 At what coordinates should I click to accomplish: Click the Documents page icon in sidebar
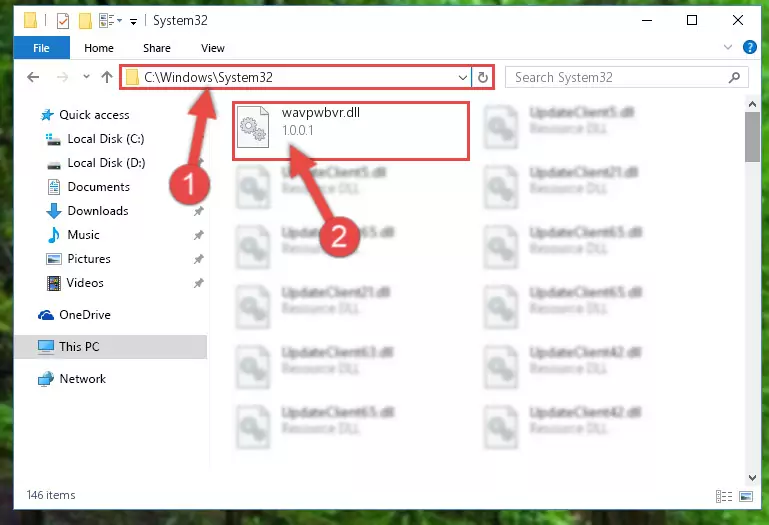(x=53, y=187)
